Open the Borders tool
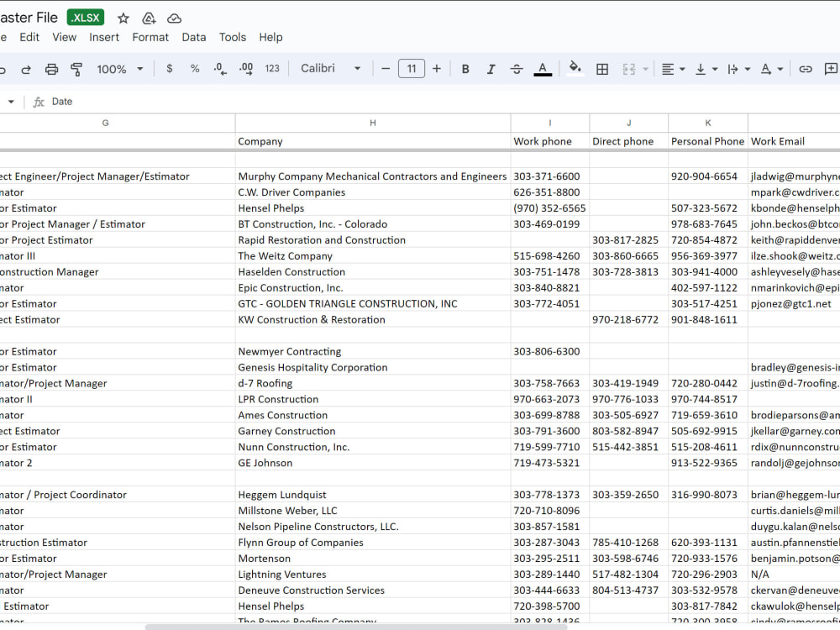Image resolution: width=840 pixels, height=630 pixels. tap(602, 69)
